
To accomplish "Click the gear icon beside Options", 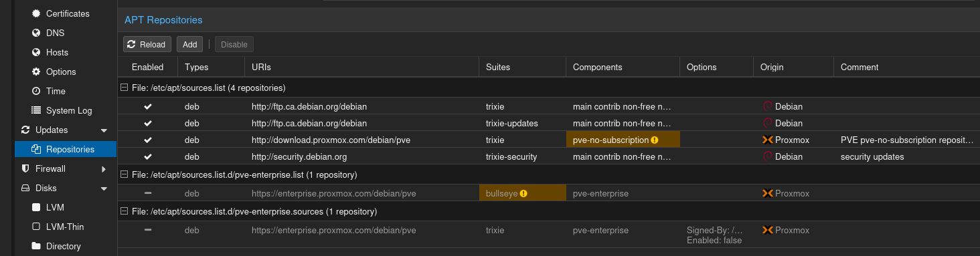I will click(36, 72).
